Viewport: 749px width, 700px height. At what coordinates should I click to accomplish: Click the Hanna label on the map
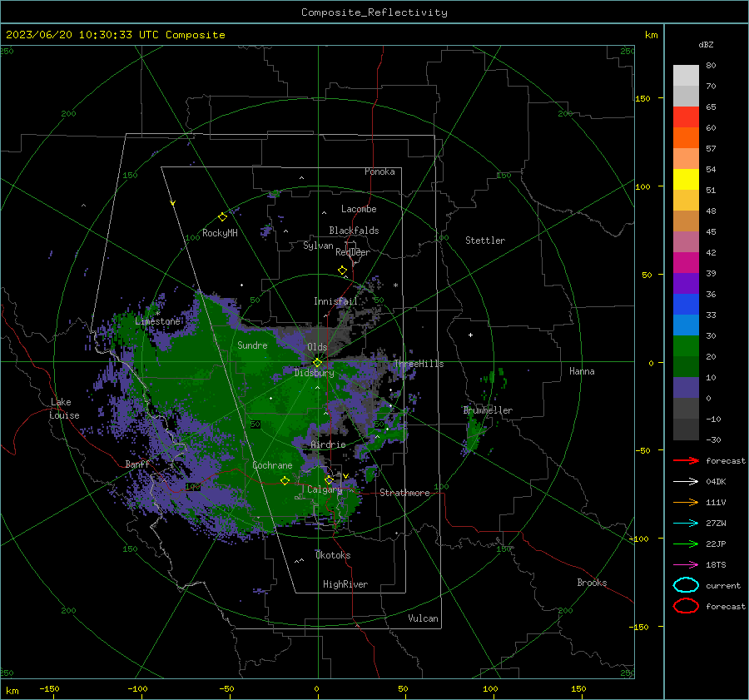pos(582,371)
